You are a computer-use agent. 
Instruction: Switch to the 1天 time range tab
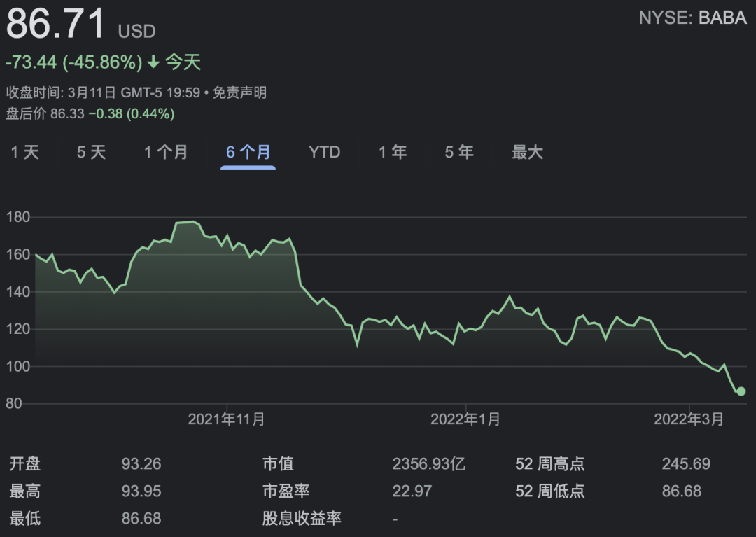tap(23, 152)
